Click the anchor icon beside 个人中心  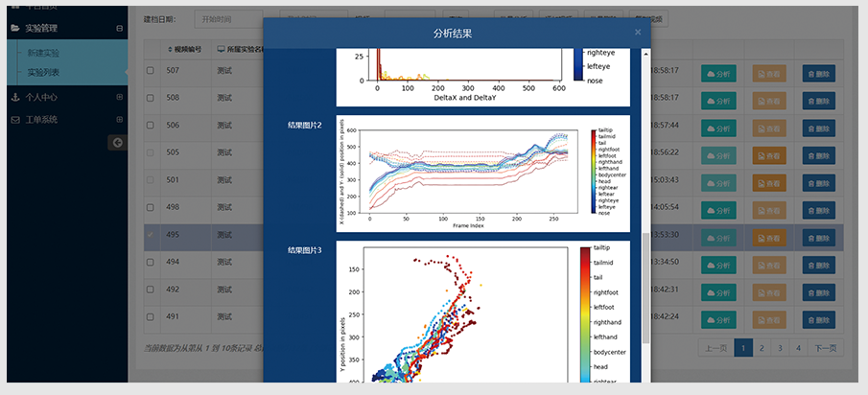[x=14, y=98]
